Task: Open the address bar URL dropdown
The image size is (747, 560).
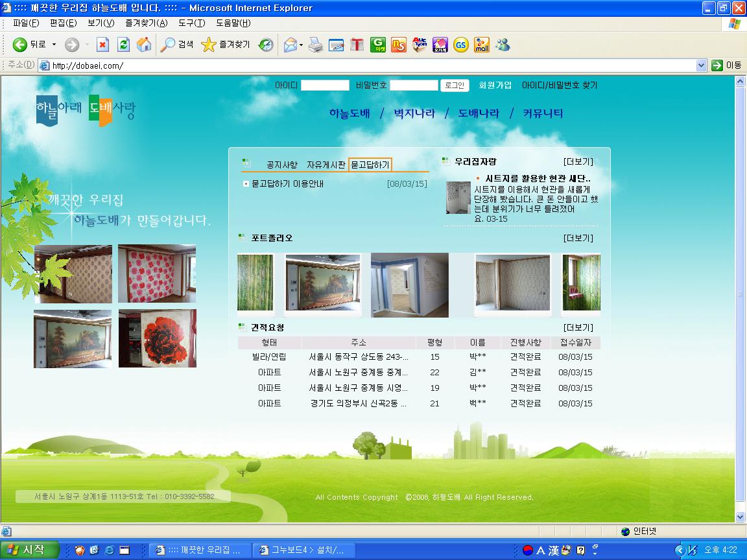Action: coord(701,65)
